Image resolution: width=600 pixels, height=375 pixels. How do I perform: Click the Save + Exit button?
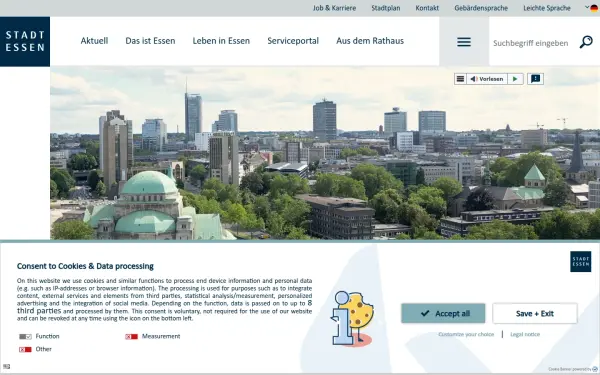535,313
